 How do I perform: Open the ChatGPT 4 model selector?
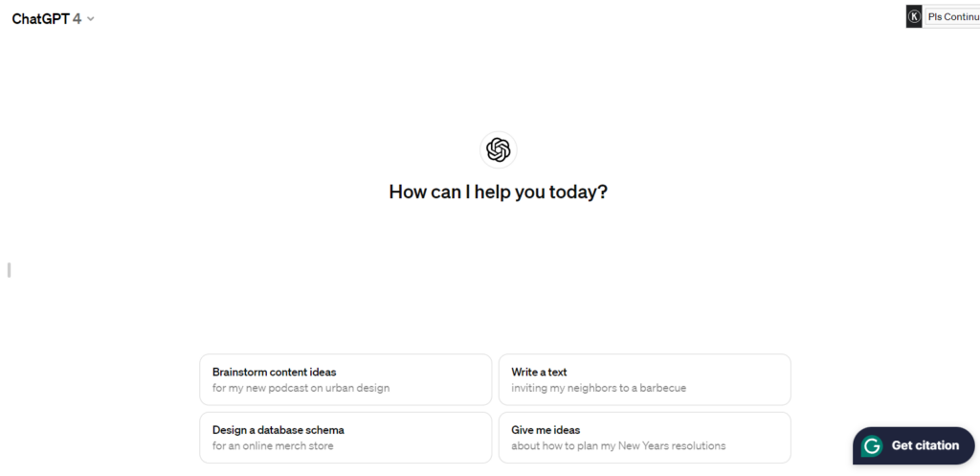(x=53, y=18)
